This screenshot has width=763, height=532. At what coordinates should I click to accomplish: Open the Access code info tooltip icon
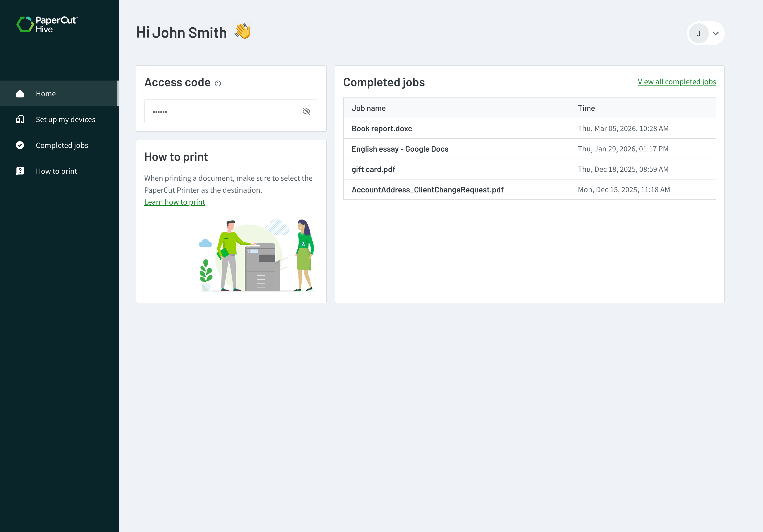pyautogui.click(x=218, y=83)
